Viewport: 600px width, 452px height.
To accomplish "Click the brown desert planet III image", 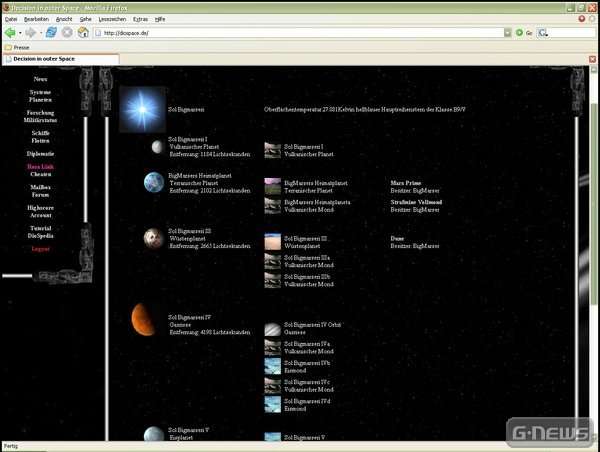I will click(x=153, y=238).
